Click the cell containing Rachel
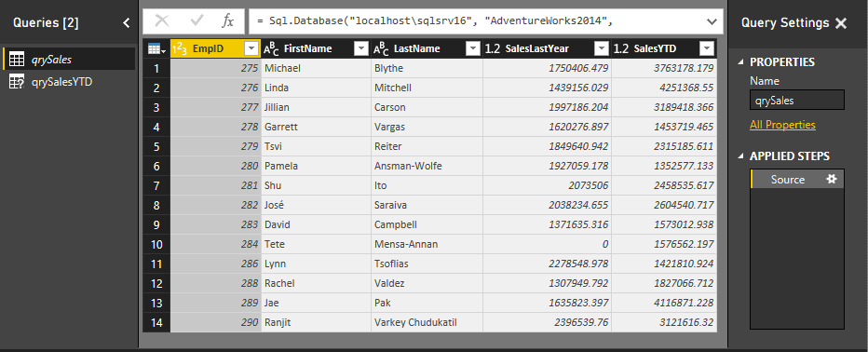The height and width of the screenshot is (352, 868). [316, 283]
